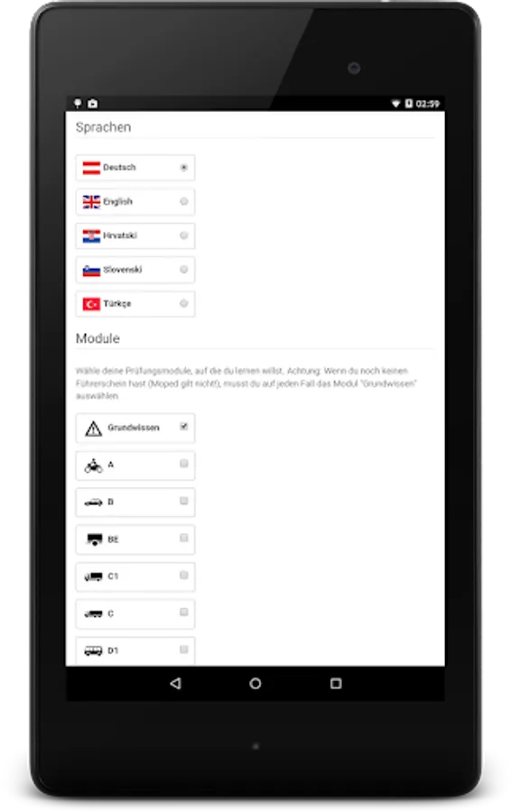The height and width of the screenshot is (812, 511).
Task: Select the Türkçe radio button
Action: [x=183, y=303]
